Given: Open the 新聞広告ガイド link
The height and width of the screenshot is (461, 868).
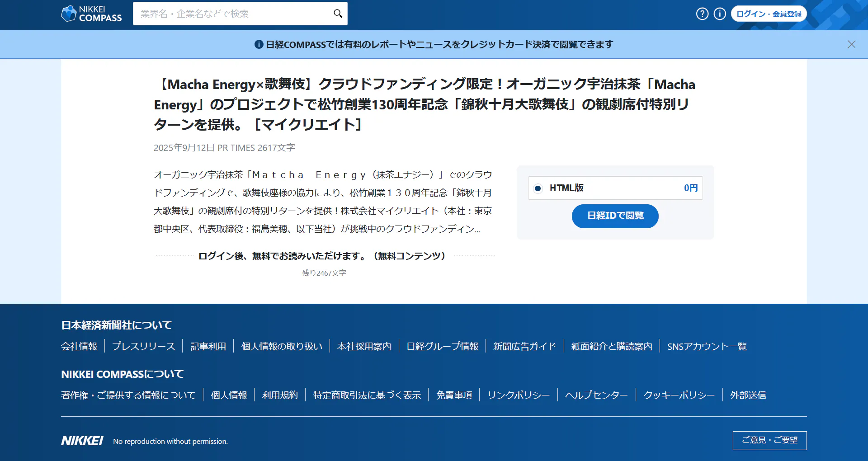Looking at the screenshot, I should pos(524,347).
